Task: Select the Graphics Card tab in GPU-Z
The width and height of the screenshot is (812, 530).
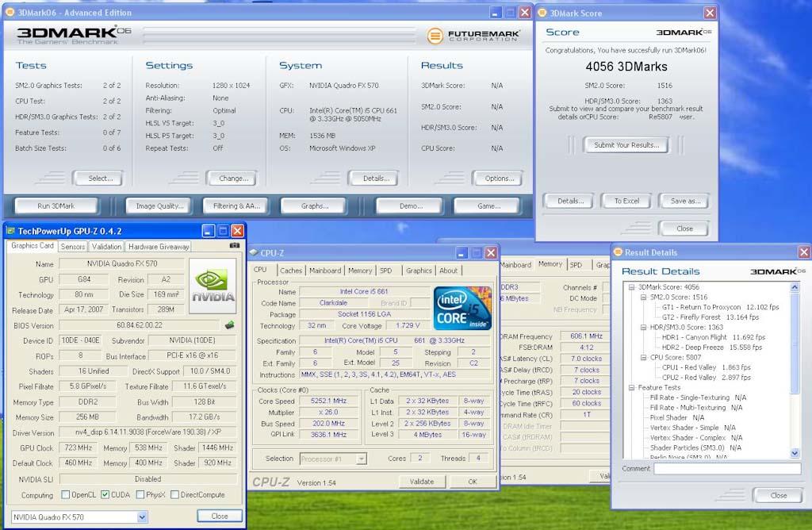Action: (32, 246)
